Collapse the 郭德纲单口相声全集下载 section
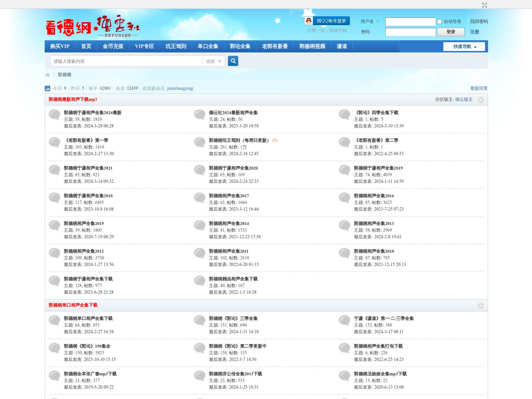532x399 pixels. (x=481, y=306)
